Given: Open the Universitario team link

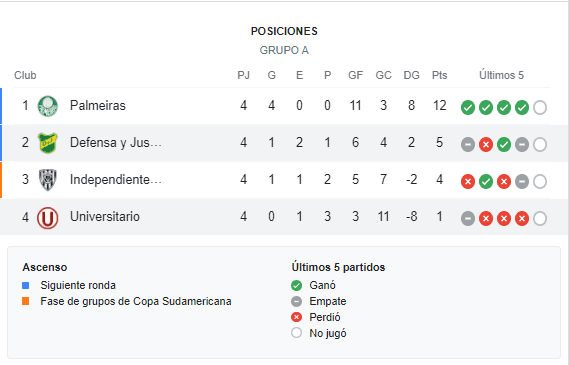Looking at the screenshot, I should [105, 217].
